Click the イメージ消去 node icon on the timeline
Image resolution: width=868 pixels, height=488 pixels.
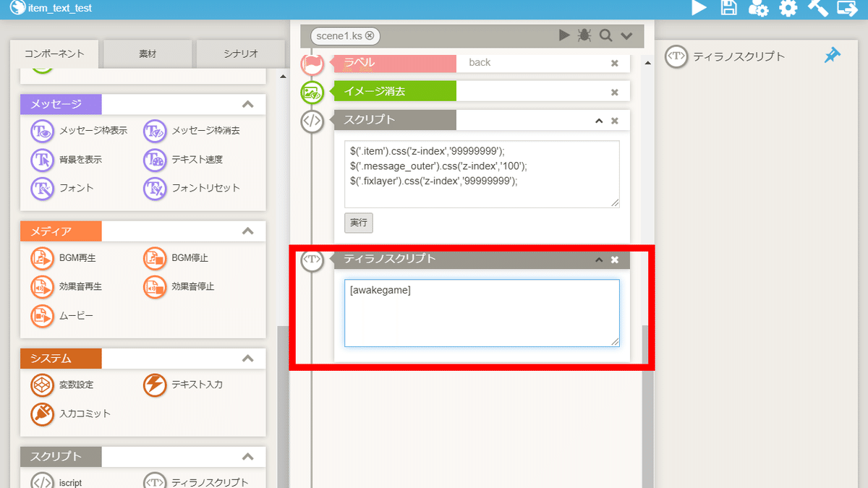pos(312,92)
